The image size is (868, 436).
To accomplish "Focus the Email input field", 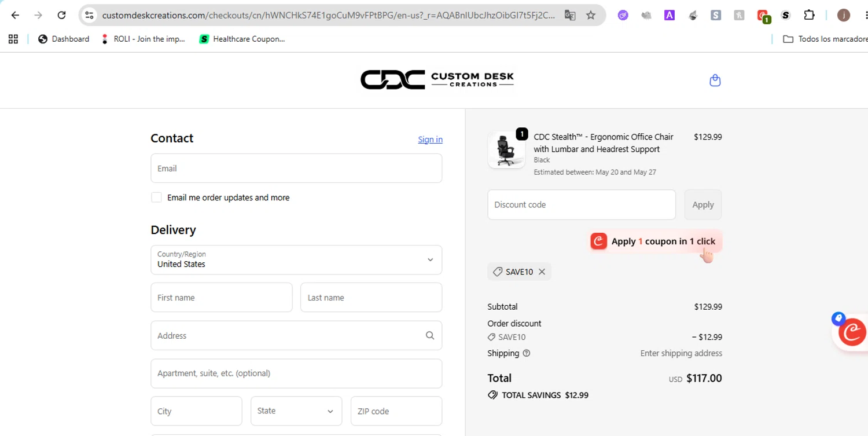I will pos(296,168).
